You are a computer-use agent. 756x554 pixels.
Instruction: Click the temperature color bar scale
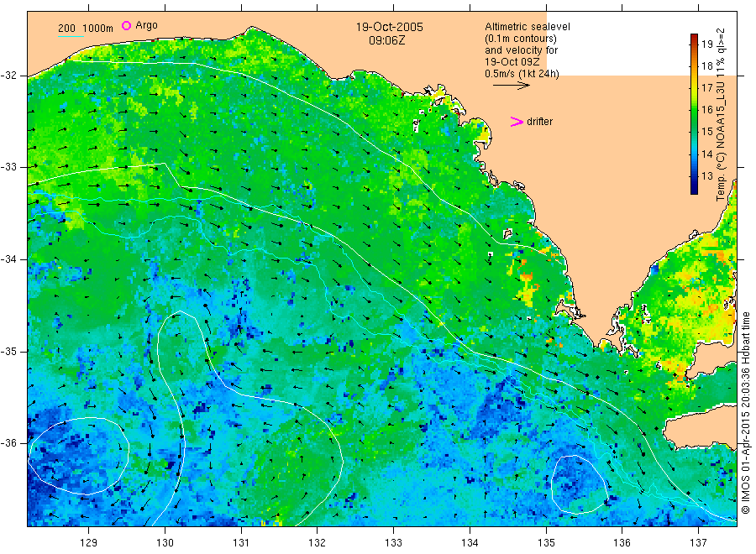(x=694, y=114)
